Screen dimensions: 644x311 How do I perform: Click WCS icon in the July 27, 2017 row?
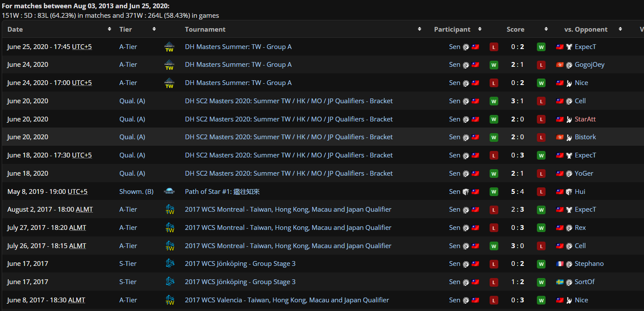point(170,228)
